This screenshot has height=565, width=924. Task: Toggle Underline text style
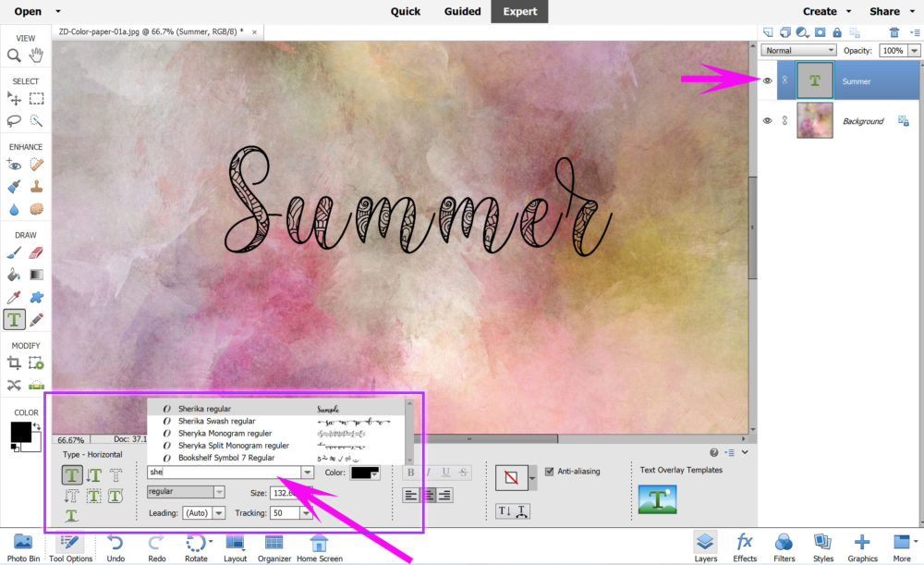[446, 473]
